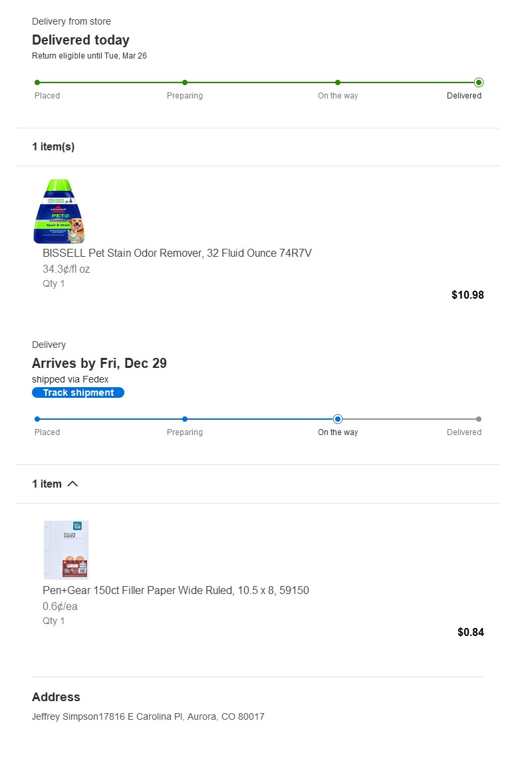Click the Return eligible until Mar 26 text

click(x=89, y=56)
